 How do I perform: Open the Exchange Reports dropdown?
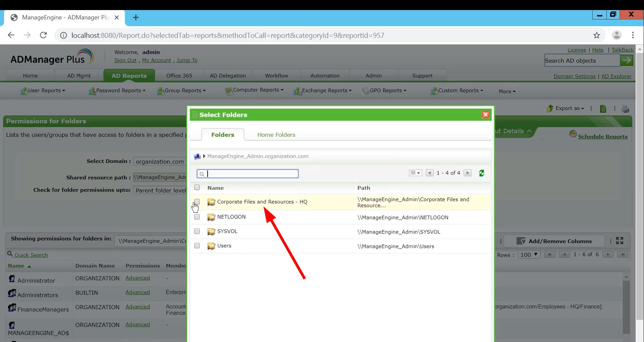(x=323, y=91)
